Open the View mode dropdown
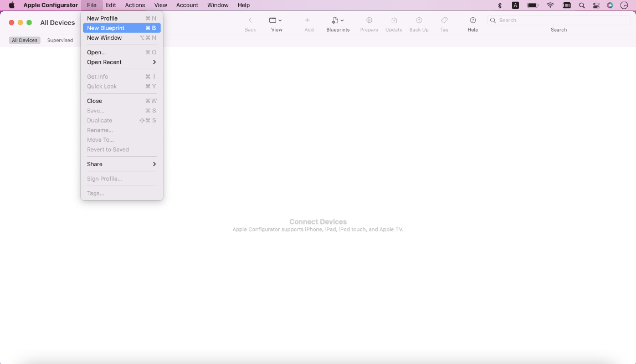This screenshot has height=364, width=636. tap(275, 20)
